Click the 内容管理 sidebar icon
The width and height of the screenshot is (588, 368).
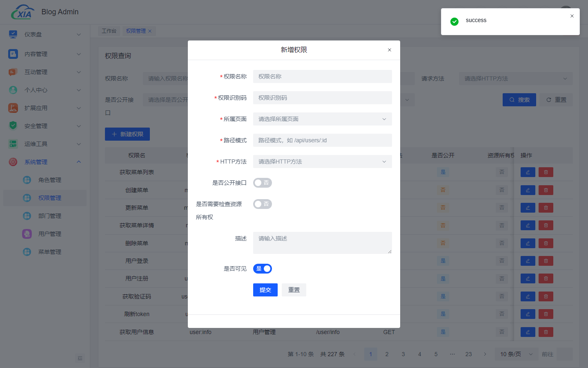click(13, 54)
